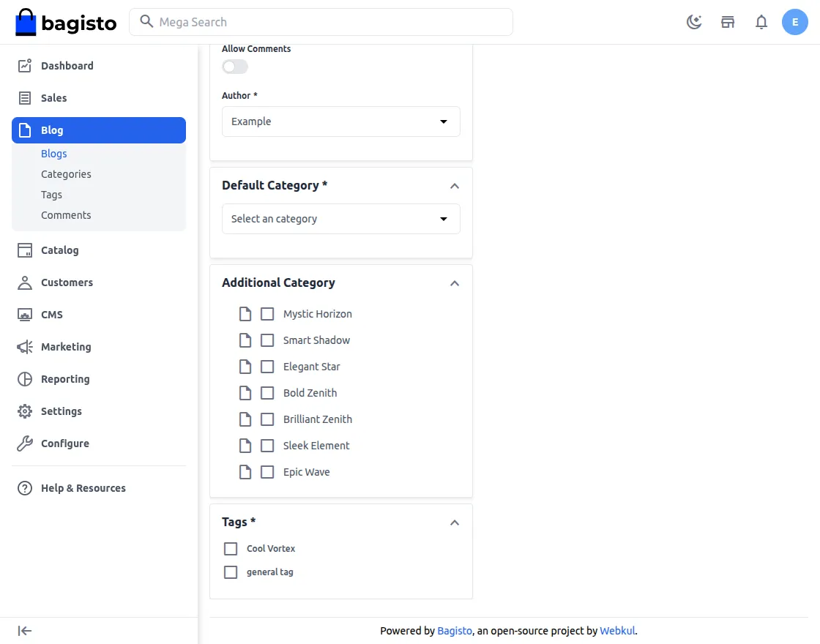Viewport: 820px width, 644px height.
Task: Check the Cool Vortex tag
Action: (x=231, y=548)
